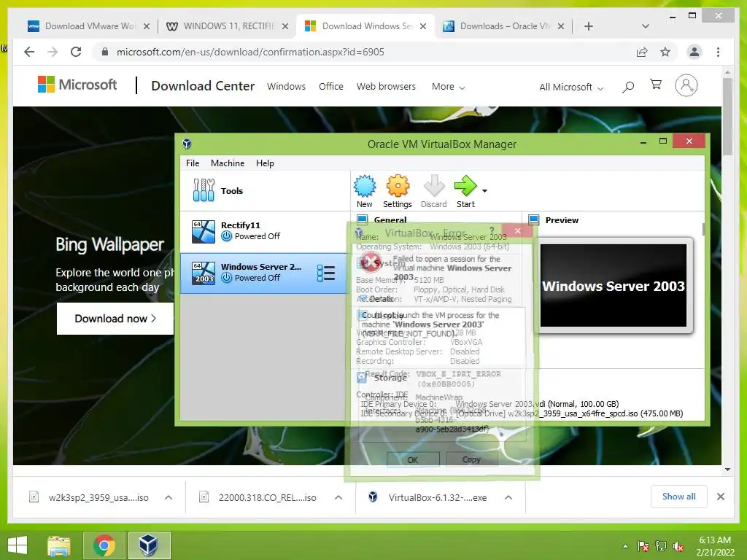Click Microsoft account sign-in icon

[686, 86]
